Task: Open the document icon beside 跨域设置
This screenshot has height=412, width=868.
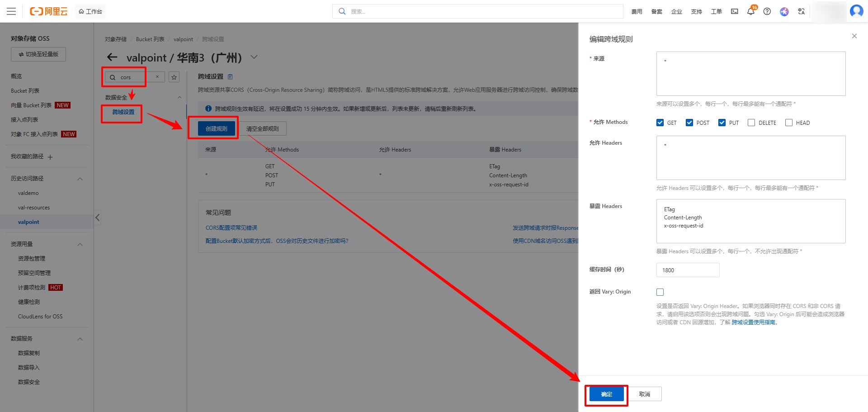Action: 230,77
